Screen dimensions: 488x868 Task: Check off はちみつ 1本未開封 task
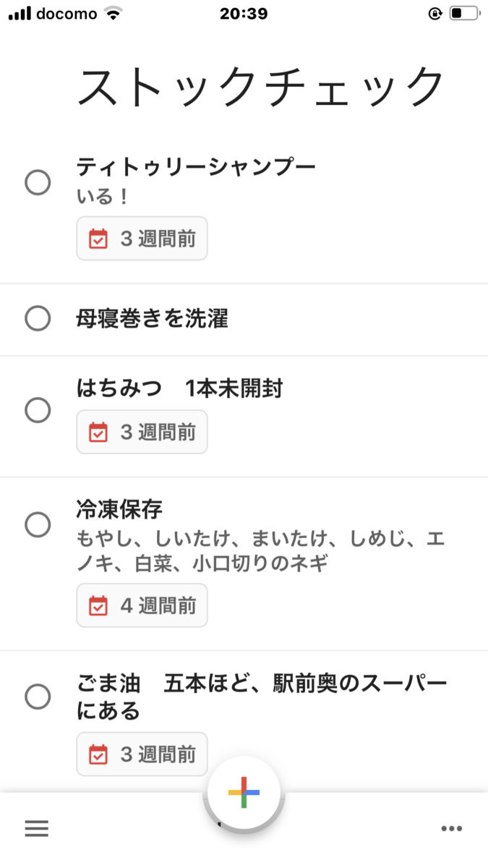pos(38,411)
